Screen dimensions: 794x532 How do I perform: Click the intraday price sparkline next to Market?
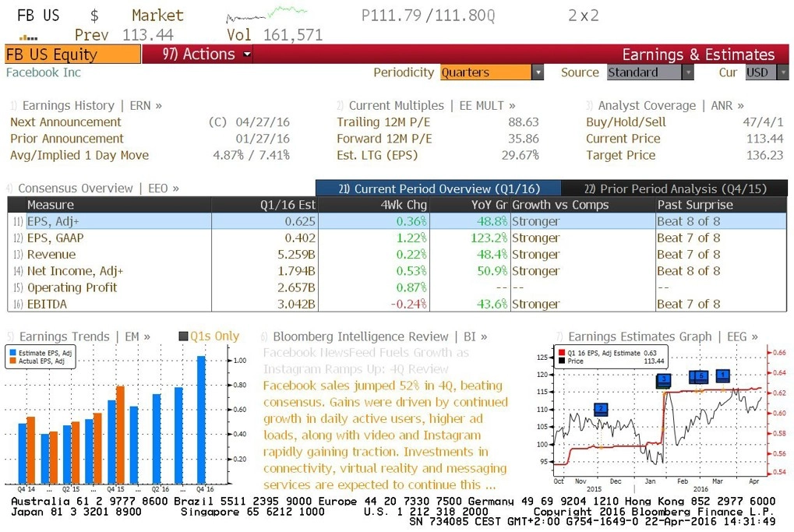coord(266,14)
